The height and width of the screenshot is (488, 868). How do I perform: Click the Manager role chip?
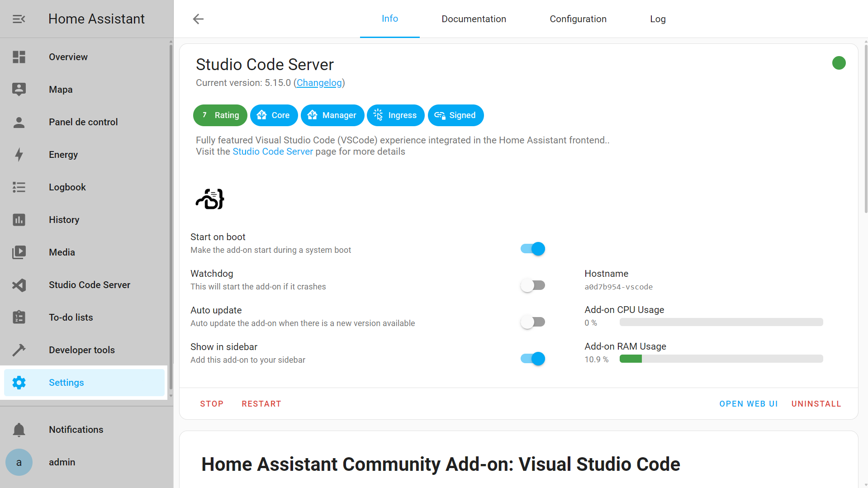pyautogui.click(x=332, y=115)
